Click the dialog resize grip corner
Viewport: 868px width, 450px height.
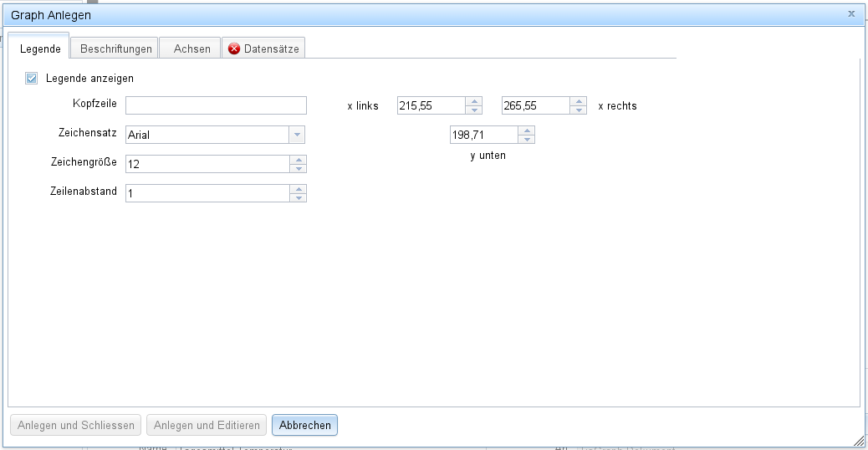[x=859, y=441]
